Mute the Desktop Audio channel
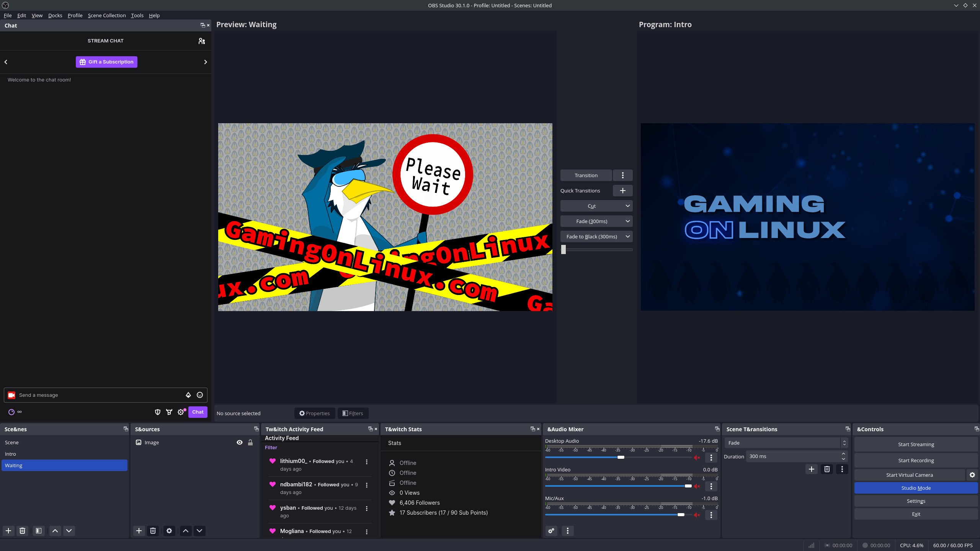The image size is (980, 551). 697,458
